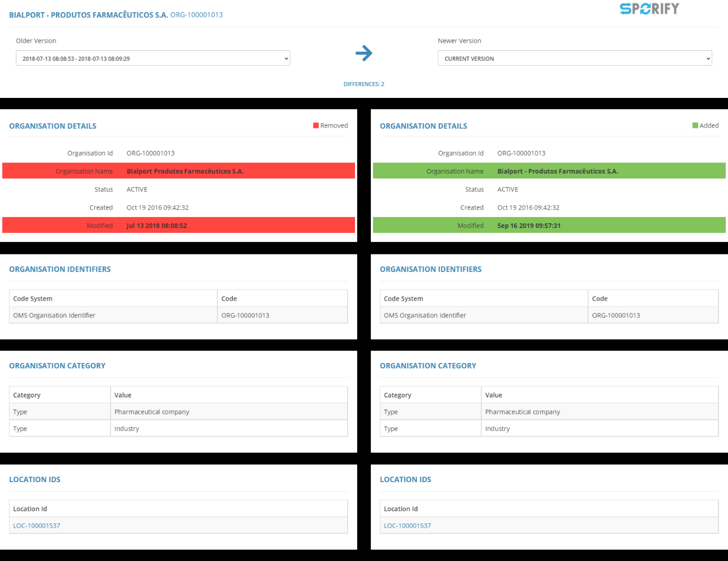Select the removed Organisation Name row

[x=178, y=171]
